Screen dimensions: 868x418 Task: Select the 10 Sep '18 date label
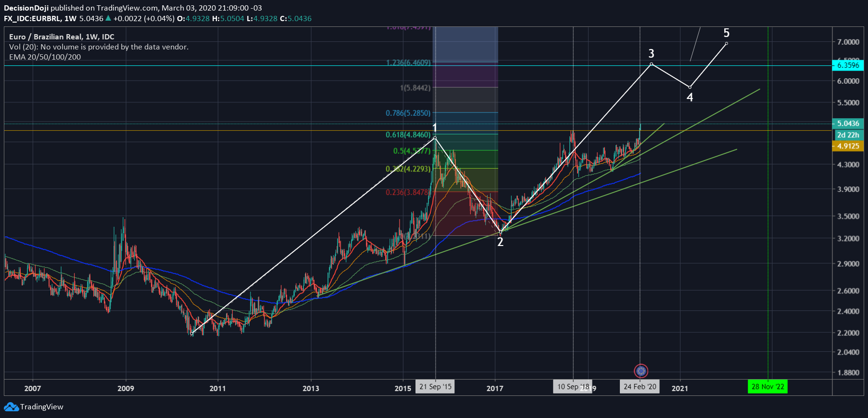(x=573, y=387)
